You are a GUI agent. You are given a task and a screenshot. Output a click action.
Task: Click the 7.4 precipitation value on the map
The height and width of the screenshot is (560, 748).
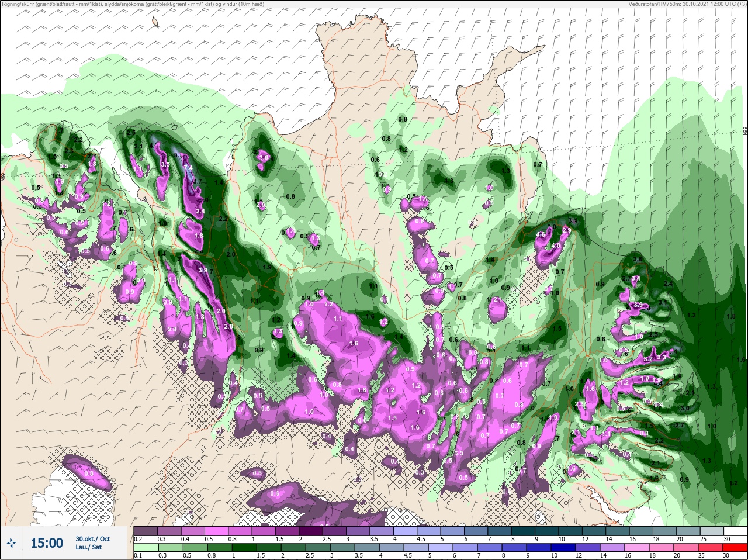188,168
